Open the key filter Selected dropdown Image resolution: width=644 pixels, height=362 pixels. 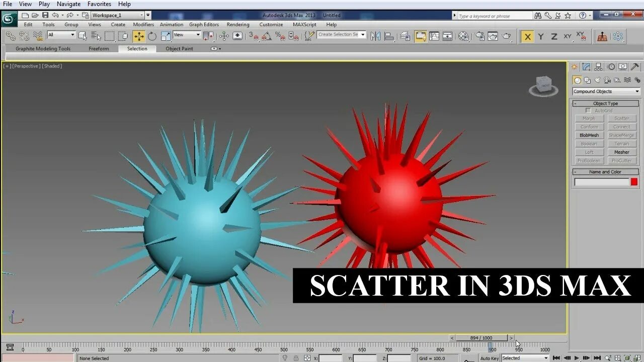525,358
